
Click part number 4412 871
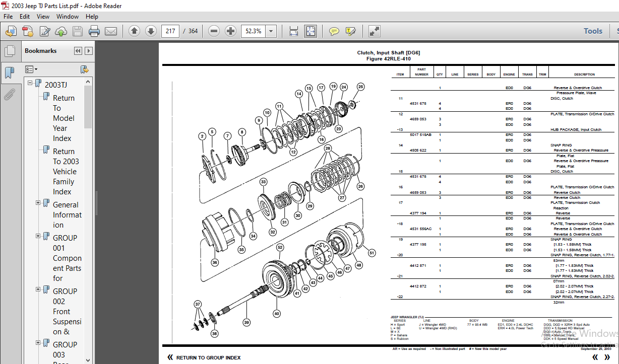[418, 265]
